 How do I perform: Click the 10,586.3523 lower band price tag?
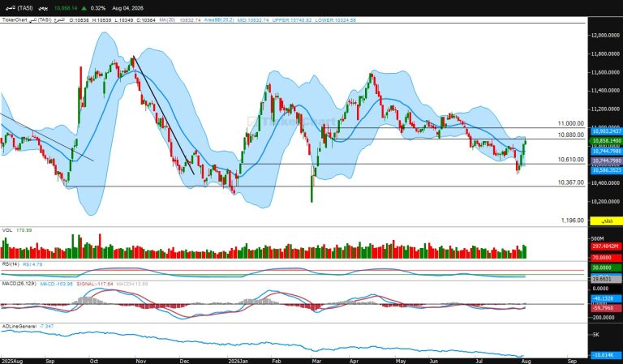606,170
